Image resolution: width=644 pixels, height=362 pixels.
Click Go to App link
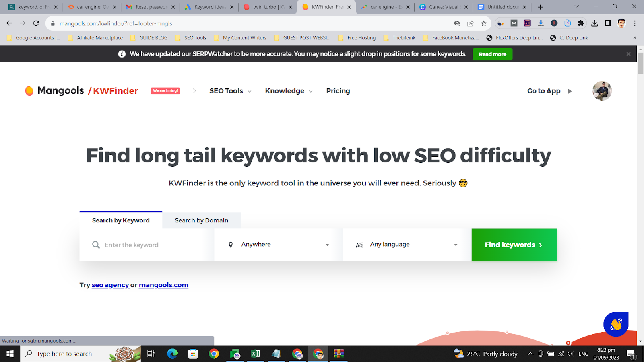[x=549, y=91]
